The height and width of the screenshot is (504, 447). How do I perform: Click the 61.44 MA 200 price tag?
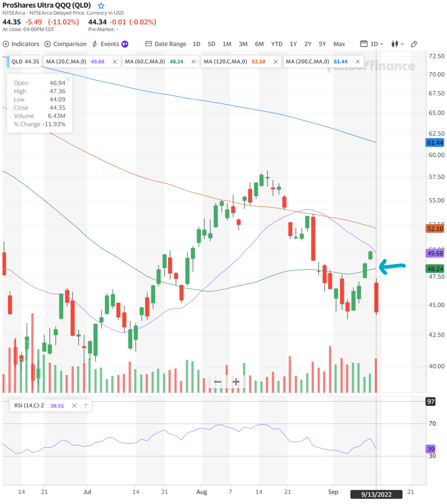(435, 143)
